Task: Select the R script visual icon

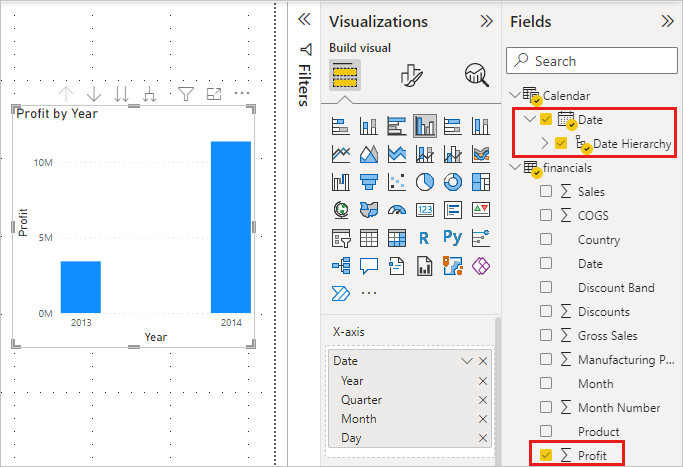Action: click(x=424, y=238)
